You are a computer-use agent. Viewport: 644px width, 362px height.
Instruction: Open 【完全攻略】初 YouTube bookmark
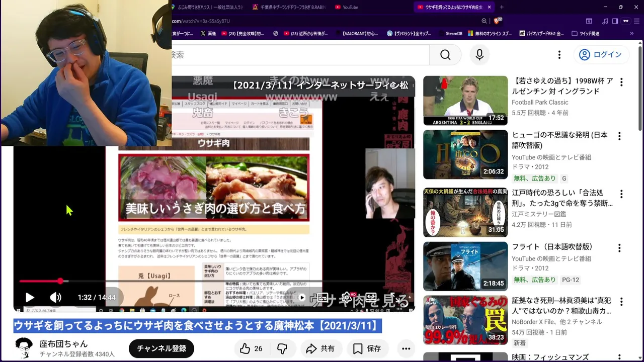[x=243, y=34]
